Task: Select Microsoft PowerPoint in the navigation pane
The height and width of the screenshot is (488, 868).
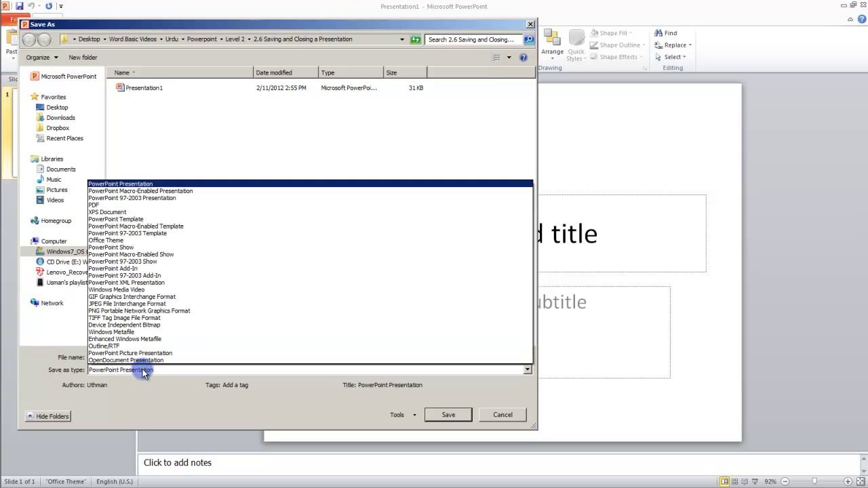Action: (x=64, y=77)
